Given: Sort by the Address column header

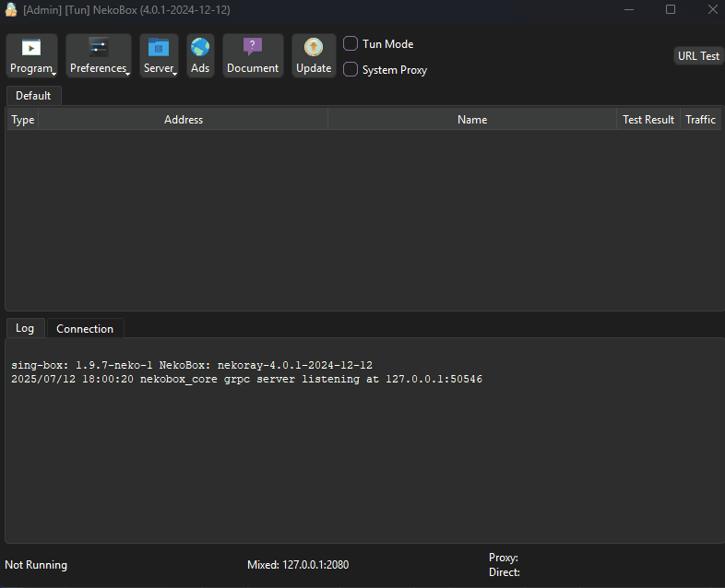Looking at the screenshot, I should pos(184,120).
